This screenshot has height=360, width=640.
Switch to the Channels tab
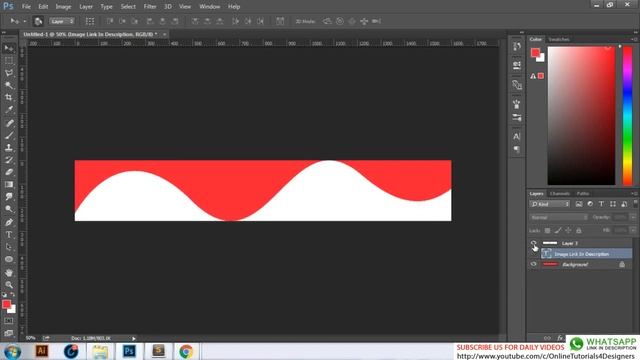[560, 193]
